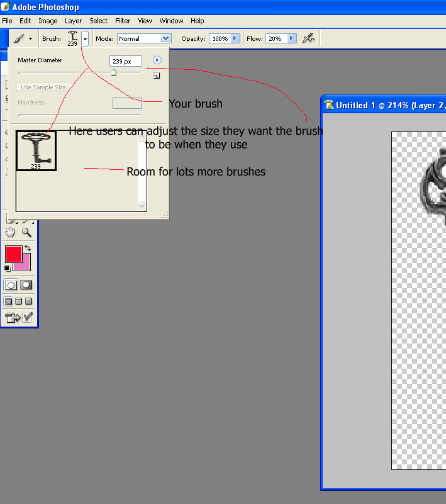
Task: Click the feather checkmark icon in toolbox
Action: click(x=28, y=318)
